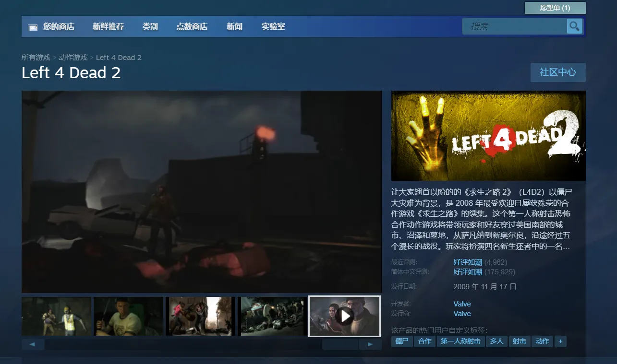The width and height of the screenshot is (617, 364).
Task: Click the search magnifier icon
Action: click(574, 26)
